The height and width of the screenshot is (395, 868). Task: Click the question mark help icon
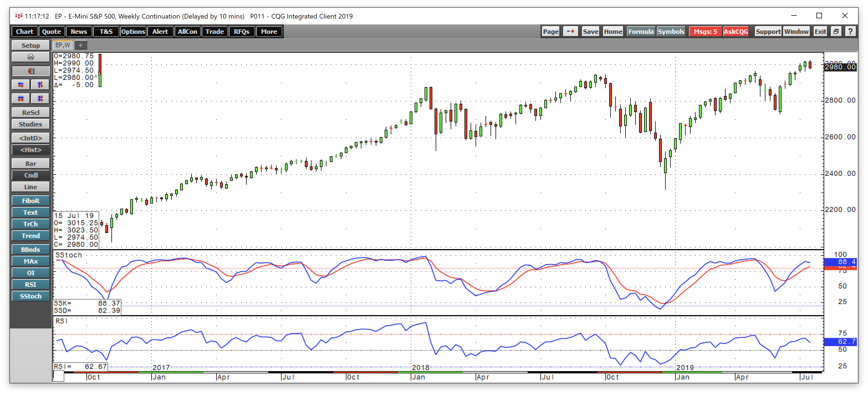[x=851, y=32]
